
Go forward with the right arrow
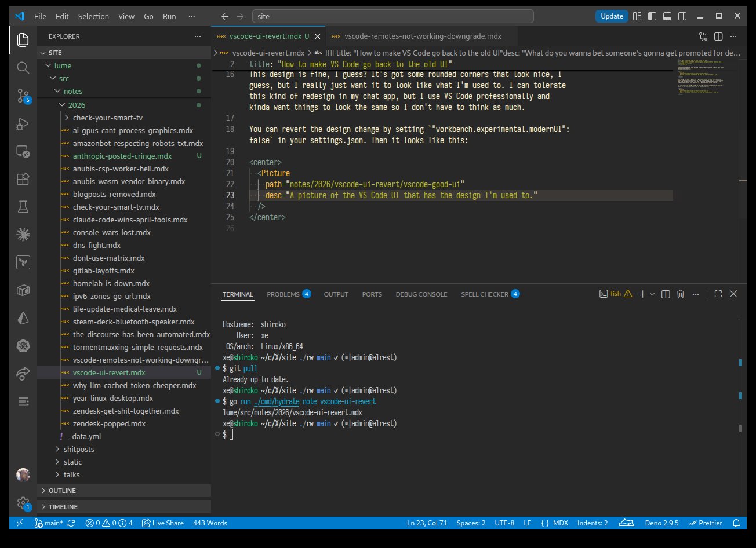click(241, 17)
